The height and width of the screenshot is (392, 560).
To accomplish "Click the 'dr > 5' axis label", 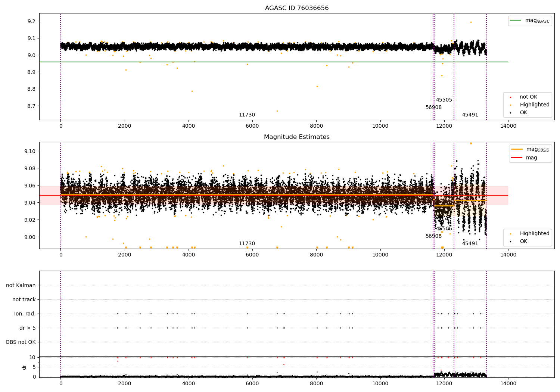I will click(x=28, y=328).
